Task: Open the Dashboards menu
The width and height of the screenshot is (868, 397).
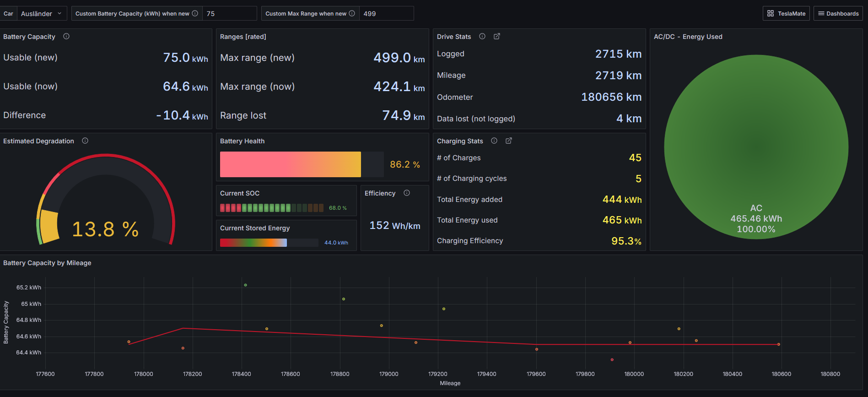Action: pyautogui.click(x=838, y=14)
